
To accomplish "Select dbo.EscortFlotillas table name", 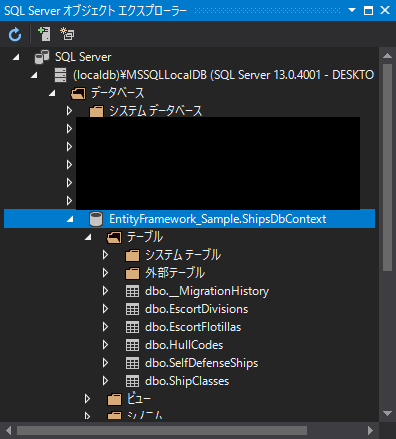I will click(193, 327).
